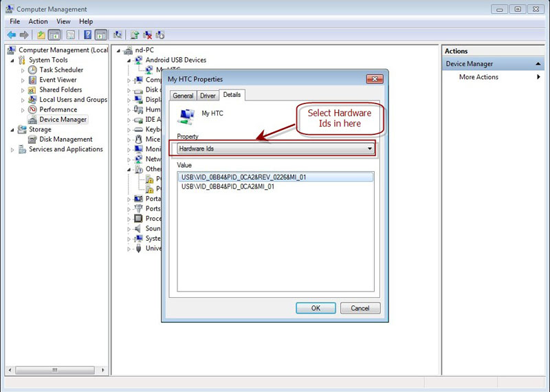Click the Computer Management title bar icon
The height and width of the screenshot is (392, 550).
pyautogui.click(x=10, y=9)
